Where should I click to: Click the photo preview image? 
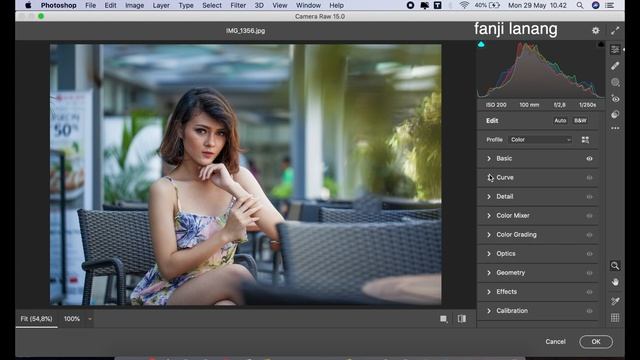245,175
